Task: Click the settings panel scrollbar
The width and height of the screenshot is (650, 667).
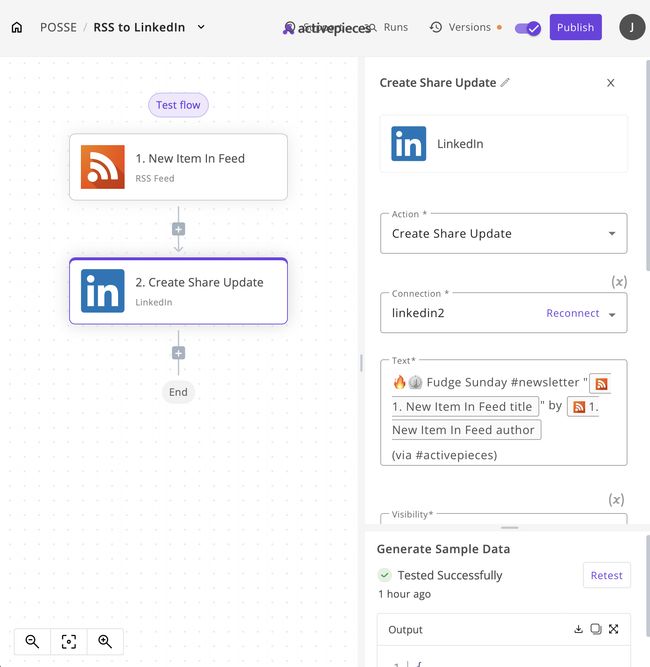Action: [648, 166]
